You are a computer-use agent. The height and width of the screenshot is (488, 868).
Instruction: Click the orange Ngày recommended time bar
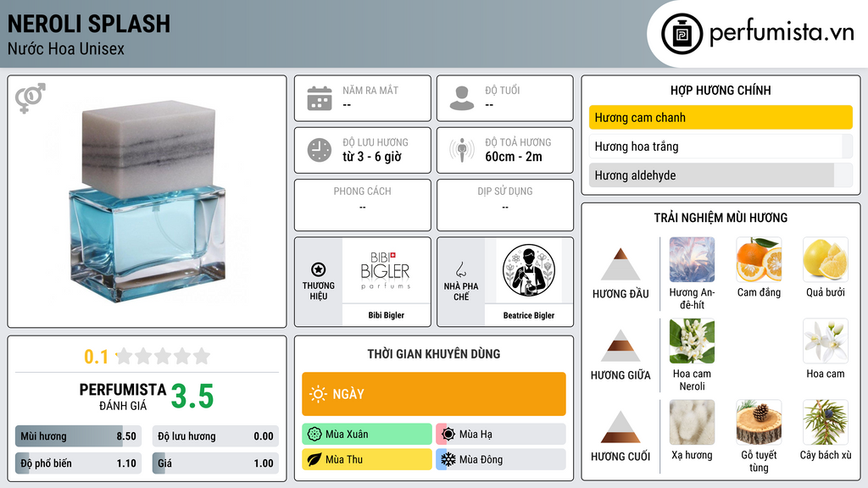click(433, 394)
